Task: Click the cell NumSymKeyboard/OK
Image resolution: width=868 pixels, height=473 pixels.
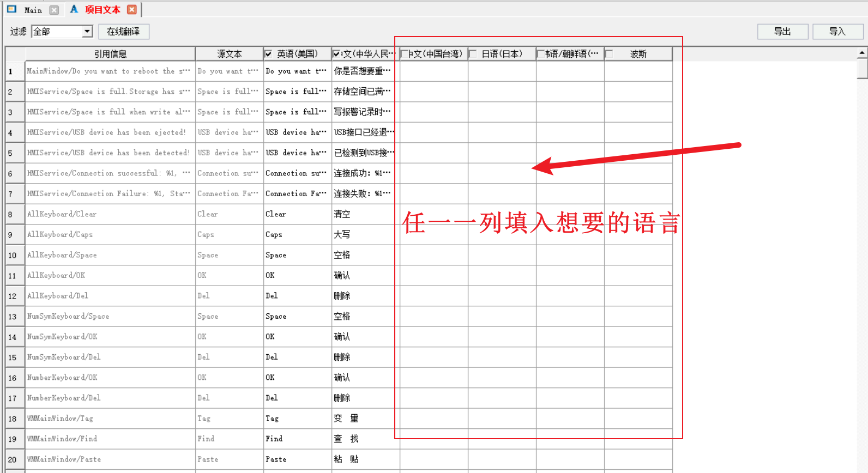Action: tap(110, 337)
